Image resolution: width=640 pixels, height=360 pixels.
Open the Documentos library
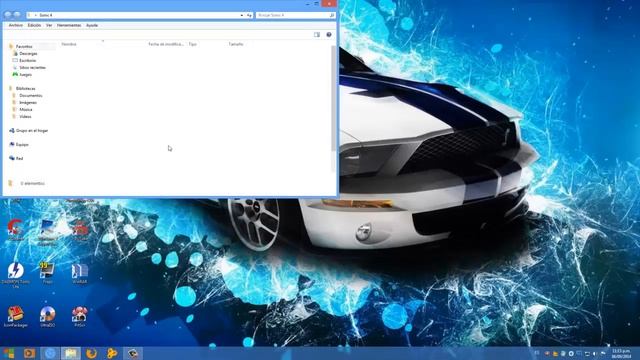click(x=31, y=96)
